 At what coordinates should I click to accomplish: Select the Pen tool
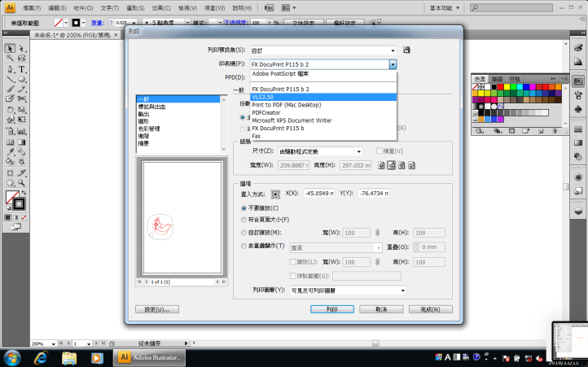(10, 69)
